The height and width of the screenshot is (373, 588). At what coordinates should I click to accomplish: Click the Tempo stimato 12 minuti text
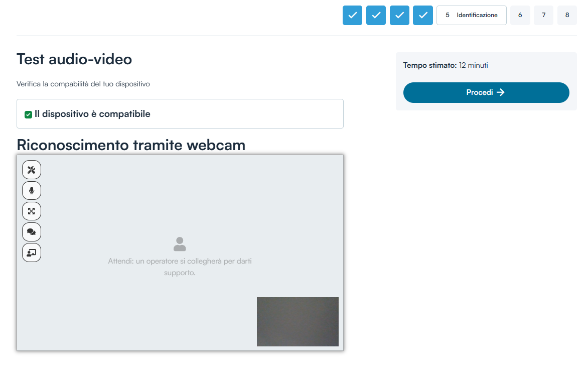coord(446,65)
